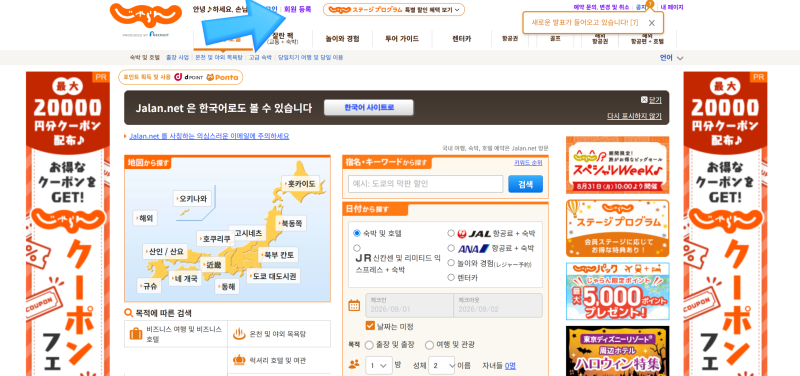Open the 키워드 순위 link
800x376 pixels.
[528, 163]
